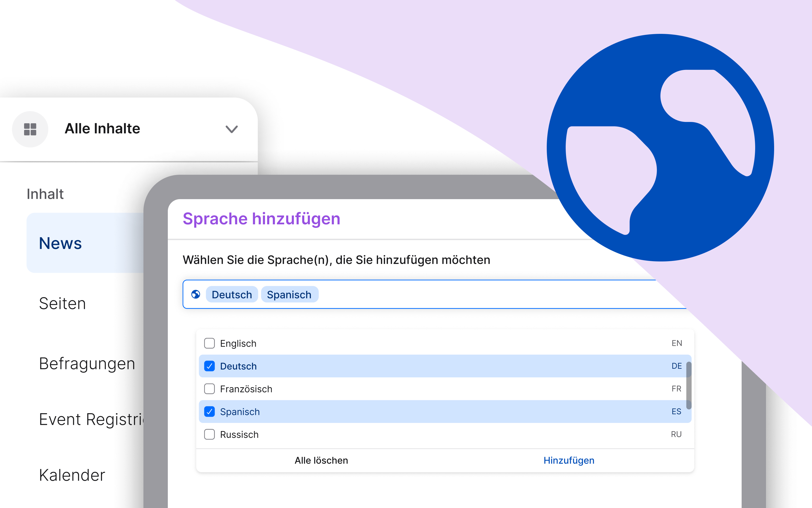Click the DE language code

coord(677,366)
